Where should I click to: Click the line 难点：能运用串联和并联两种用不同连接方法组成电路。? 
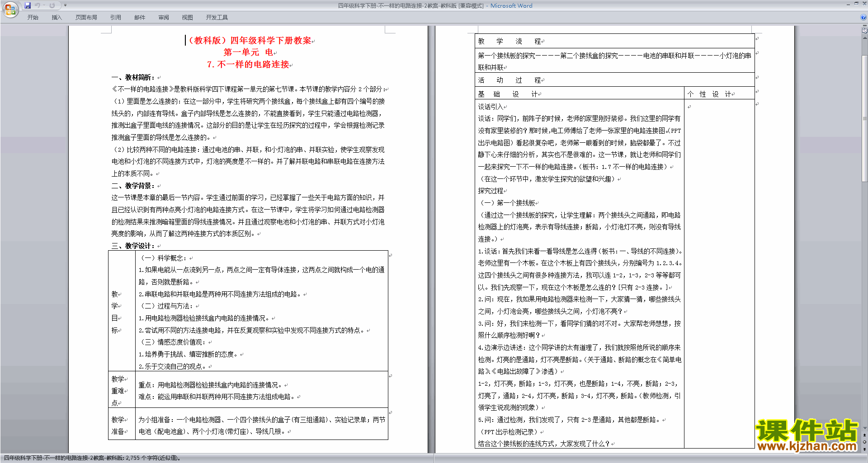[x=217, y=397]
